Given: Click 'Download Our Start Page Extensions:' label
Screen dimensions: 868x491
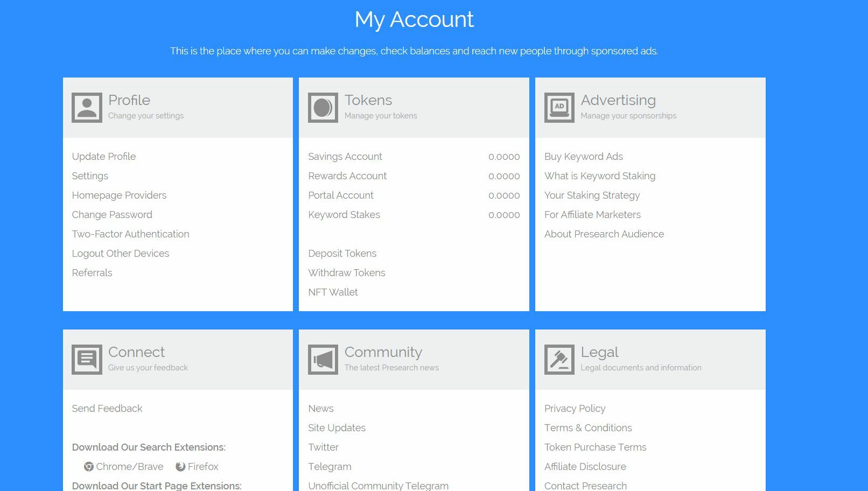Looking at the screenshot, I should 157,486.
